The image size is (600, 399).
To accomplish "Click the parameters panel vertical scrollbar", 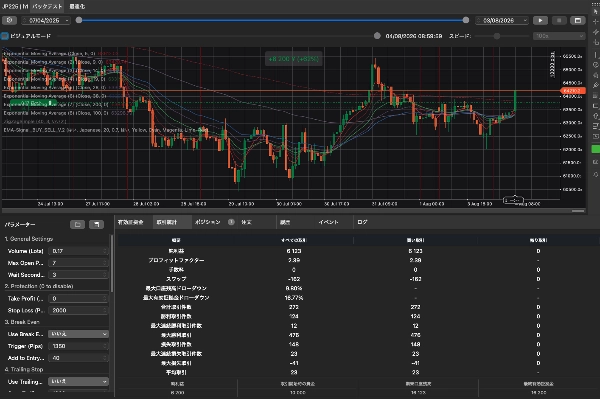I will point(112,264).
